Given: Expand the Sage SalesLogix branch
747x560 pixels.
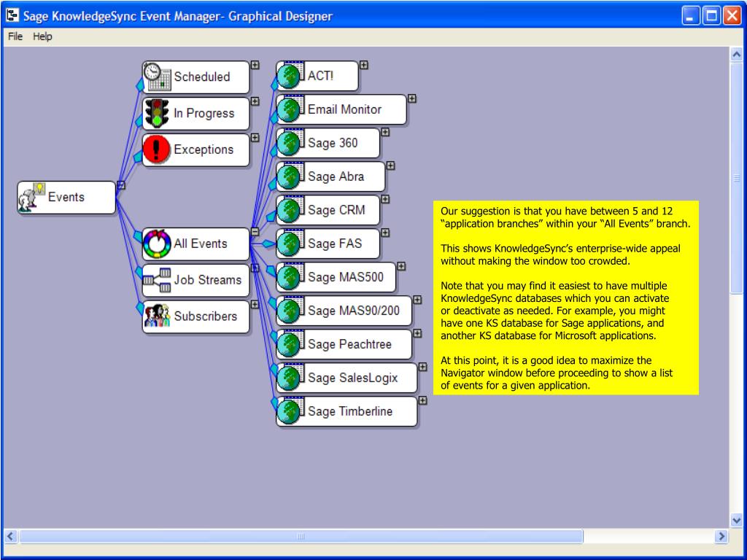Looking at the screenshot, I should click(422, 367).
